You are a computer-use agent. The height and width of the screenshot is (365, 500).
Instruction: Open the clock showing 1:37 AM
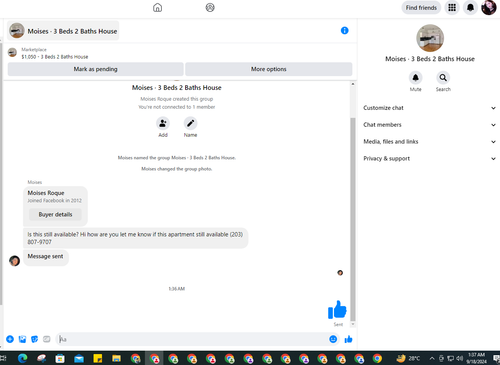pos(477,358)
